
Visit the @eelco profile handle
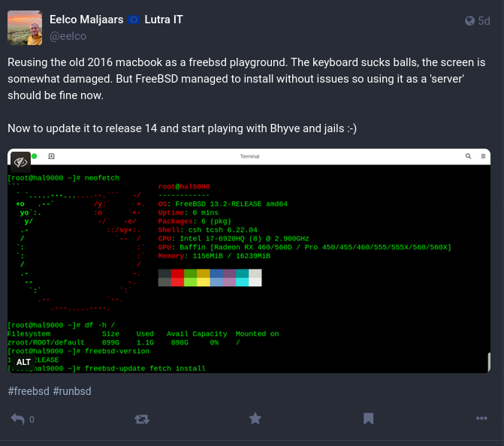(68, 35)
